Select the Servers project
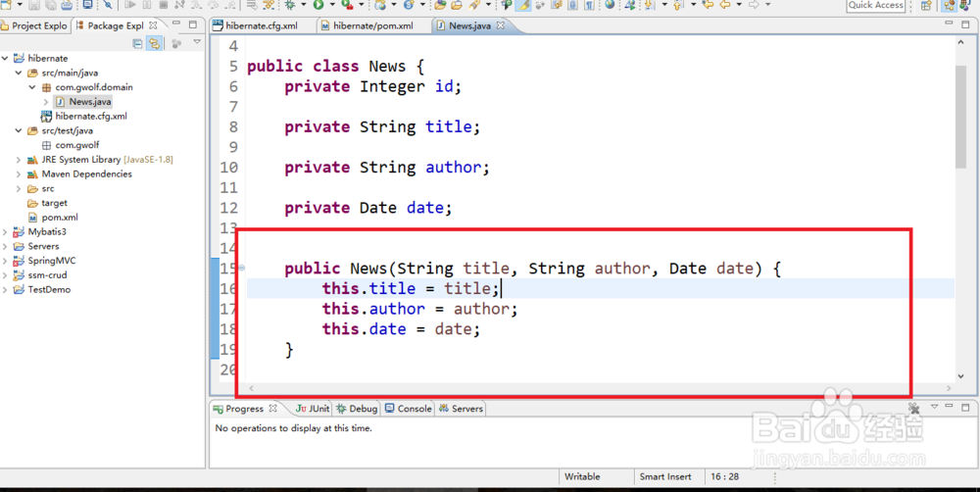Screen dimensions: 980x492 pos(36,246)
